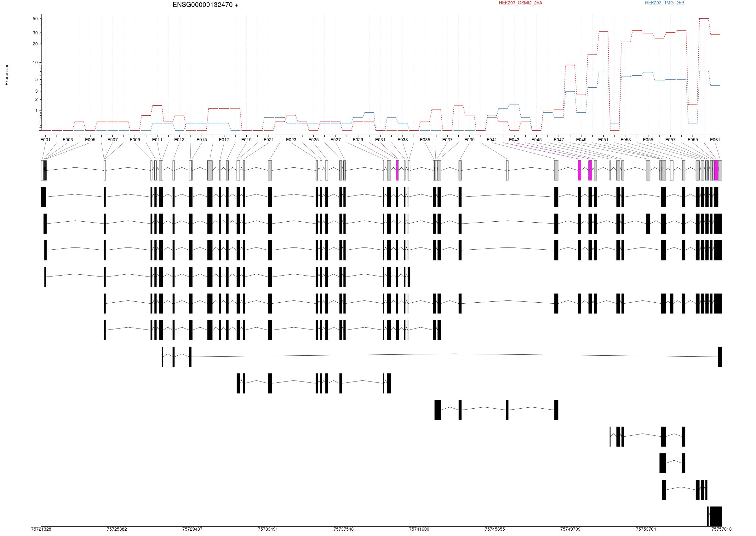Click exon label E031
This screenshot has height=536, width=756.
pyautogui.click(x=380, y=140)
